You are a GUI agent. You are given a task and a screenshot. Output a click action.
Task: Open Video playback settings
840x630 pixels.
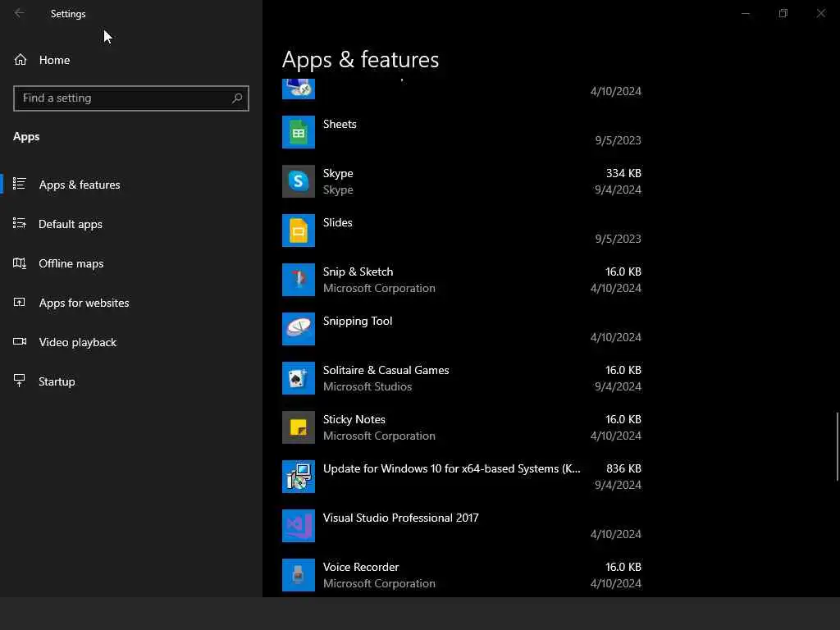coord(131,342)
